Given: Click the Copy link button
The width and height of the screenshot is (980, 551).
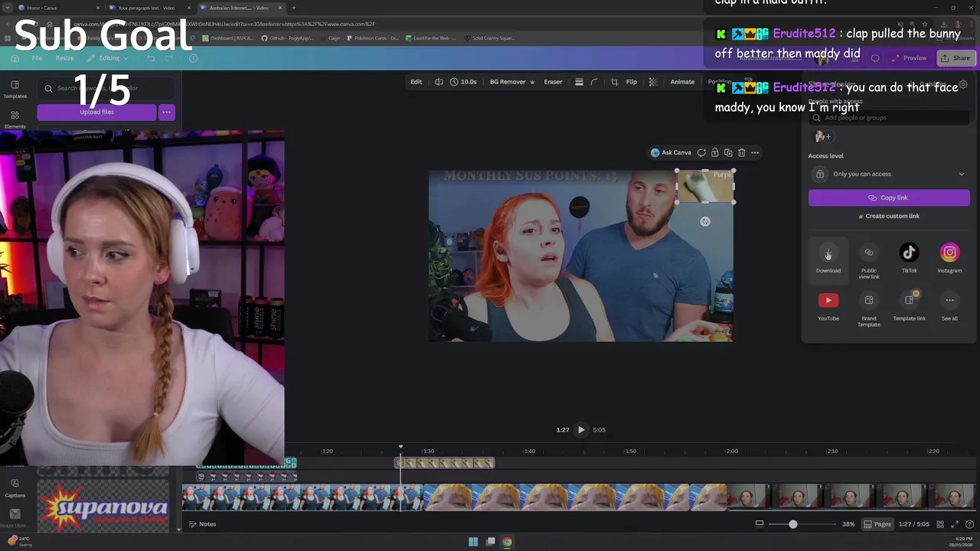Looking at the screenshot, I should [889, 197].
